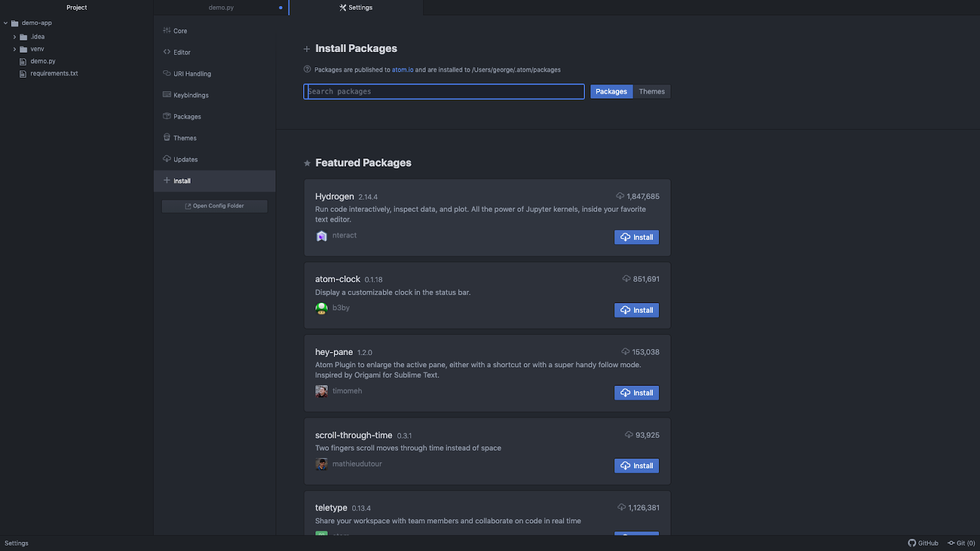Go to Themes settings section

[214, 138]
